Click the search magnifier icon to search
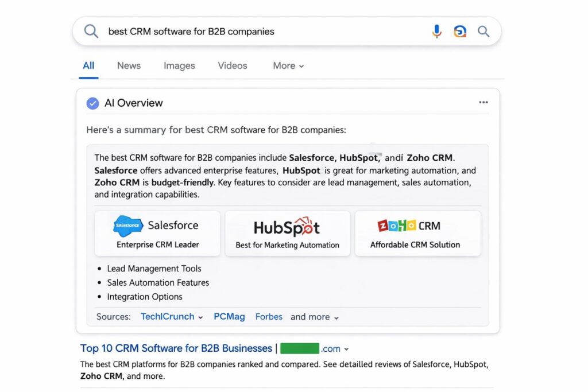Viewport: 588px width, 392px height. coord(483,31)
